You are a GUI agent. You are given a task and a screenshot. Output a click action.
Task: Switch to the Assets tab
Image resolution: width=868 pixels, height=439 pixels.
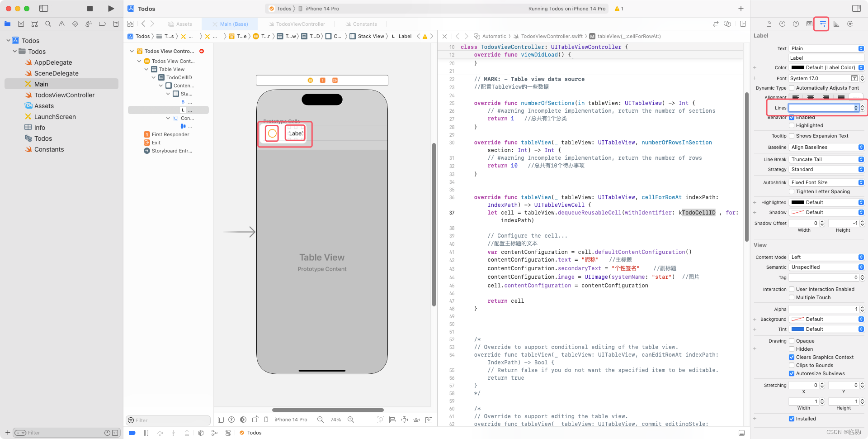(x=180, y=24)
